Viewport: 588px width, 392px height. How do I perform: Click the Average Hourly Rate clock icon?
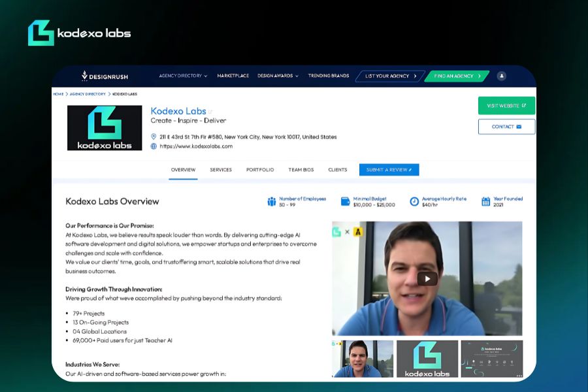(x=414, y=201)
